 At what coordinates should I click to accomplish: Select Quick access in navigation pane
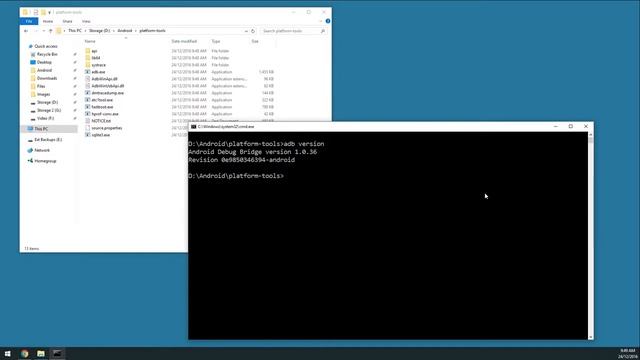[46, 47]
